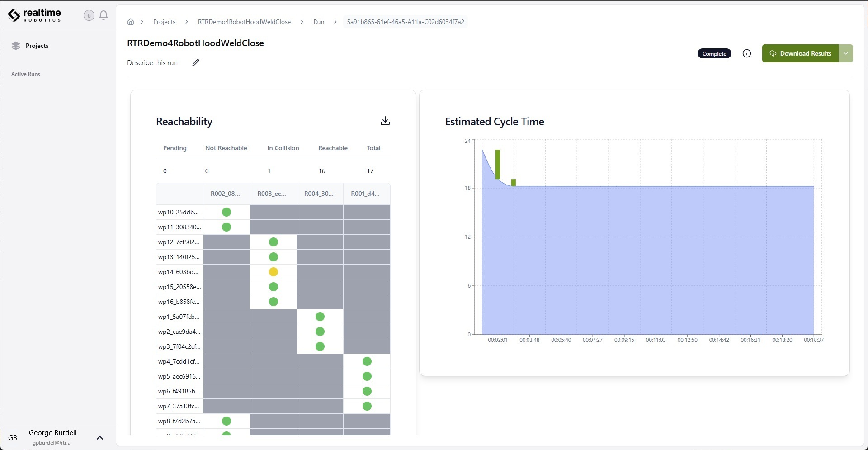Open Active Runs in the sidebar

(x=26, y=74)
